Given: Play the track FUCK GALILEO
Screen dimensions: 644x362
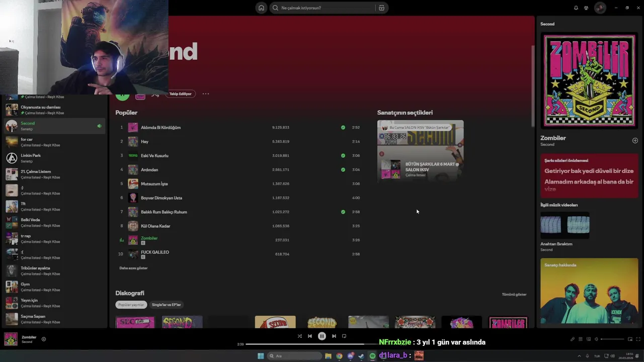Looking at the screenshot, I should [x=240, y=254].
